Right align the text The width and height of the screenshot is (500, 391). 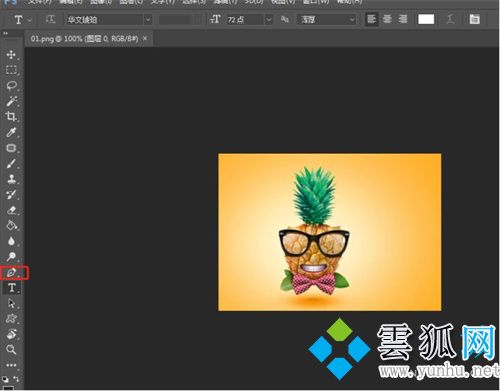coord(403,19)
